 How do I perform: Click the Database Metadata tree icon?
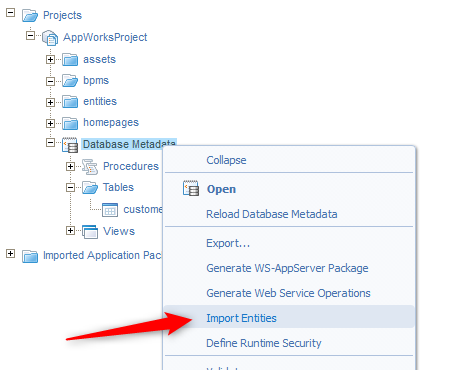point(70,145)
